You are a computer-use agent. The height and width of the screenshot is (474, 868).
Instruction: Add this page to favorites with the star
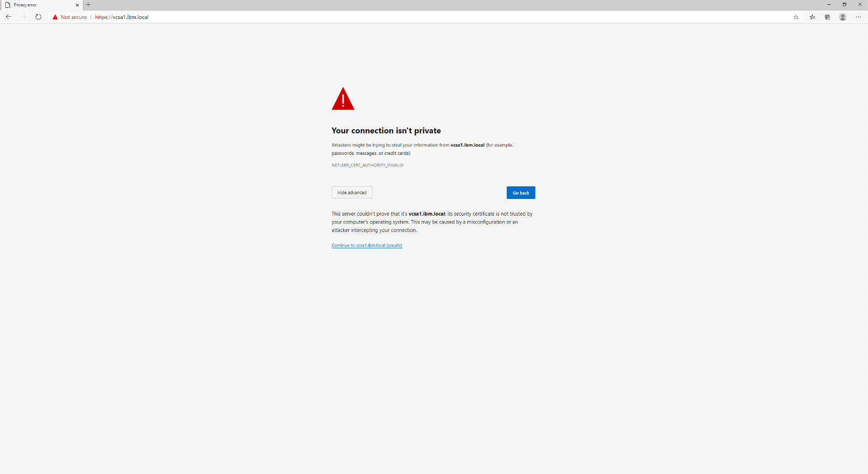coord(796,17)
